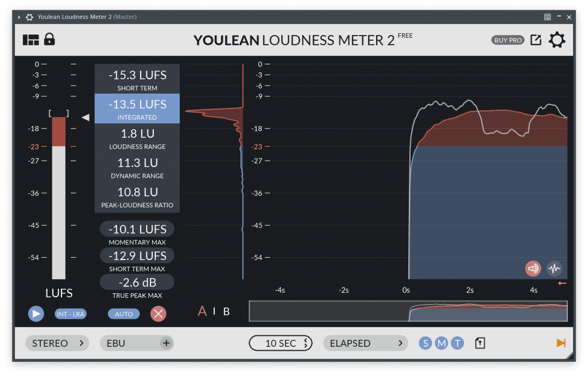Select state B
This screenshot has height=376, width=588.
[226, 312]
